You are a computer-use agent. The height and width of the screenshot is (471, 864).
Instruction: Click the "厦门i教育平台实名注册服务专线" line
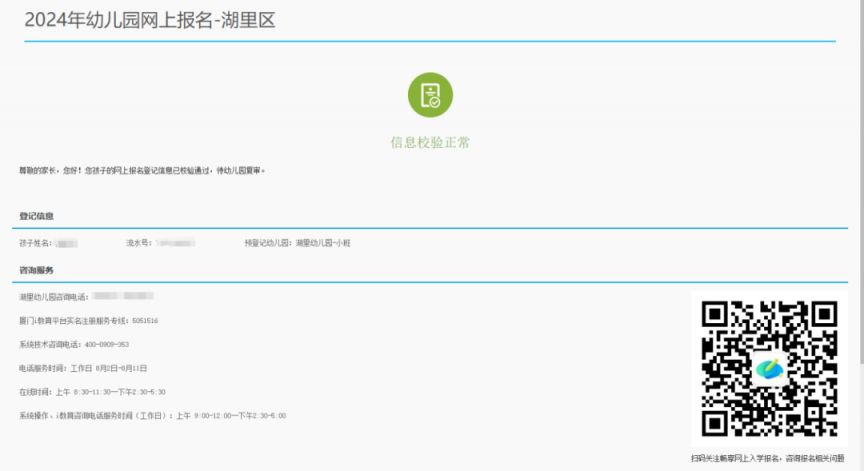pyautogui.click(x=89, y=321)
